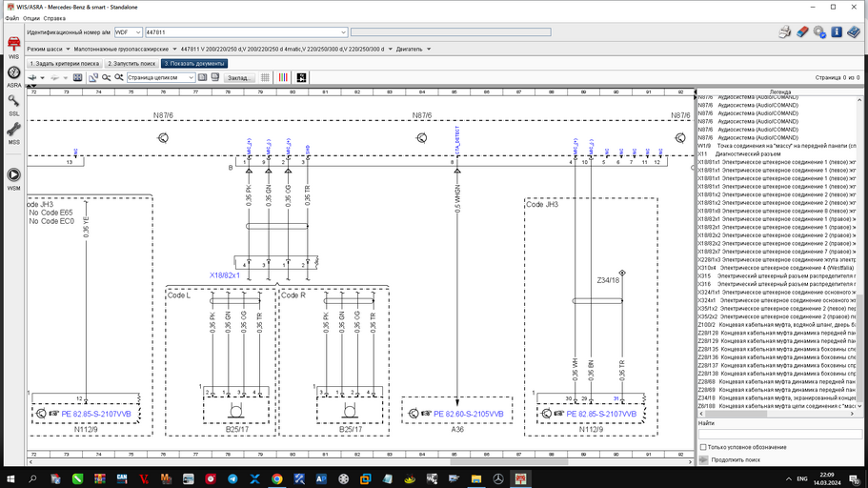
Task: Click the back navigation arrow in toolbar
Action: (32, 77)
